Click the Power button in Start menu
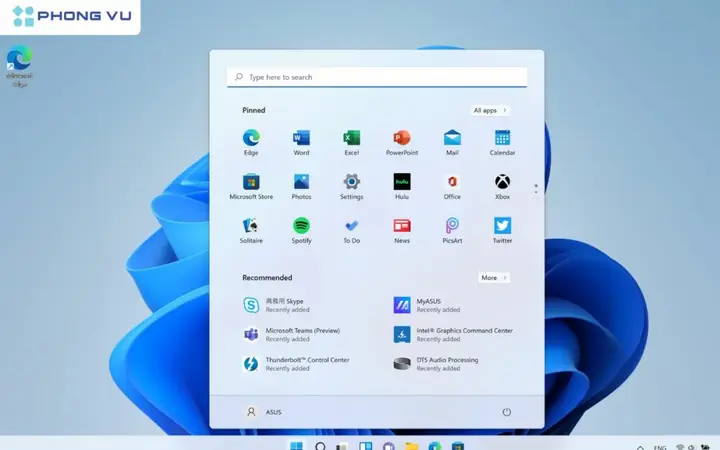This screenshot has width=720, height=450. tap(506, 412)
